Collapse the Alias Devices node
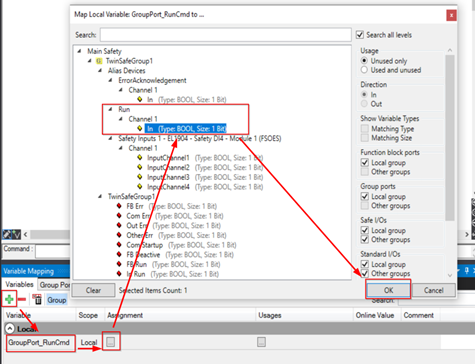Image resolution: width=475 pixels, height=364 pixels. [x=100, y=70]
